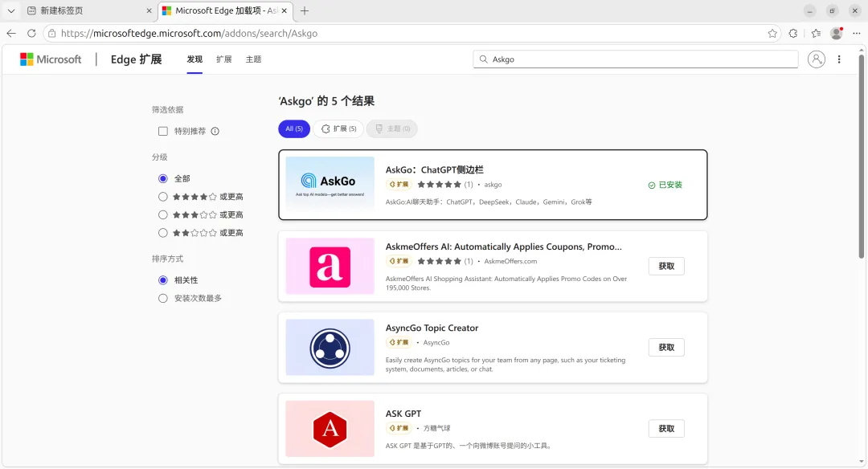Viewport: 868px width, 469px height.
Task: Click the browser back arrow
Action: tap(11, 33)
